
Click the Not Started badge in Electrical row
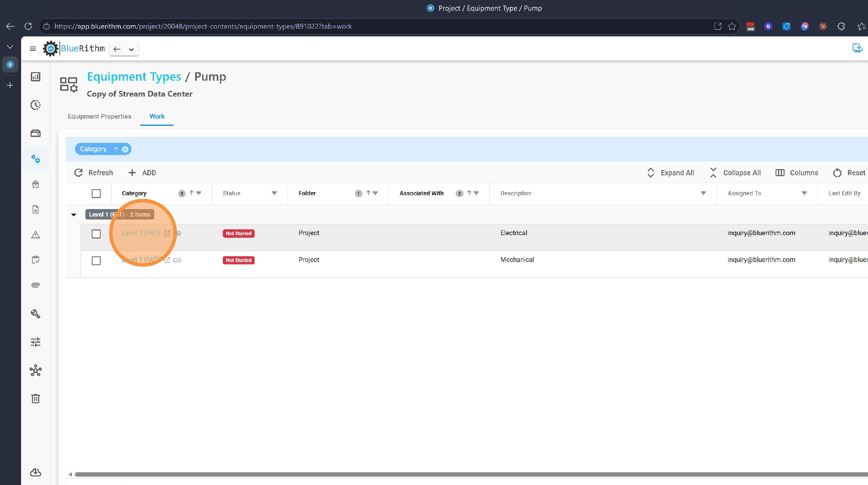point(239,233)
